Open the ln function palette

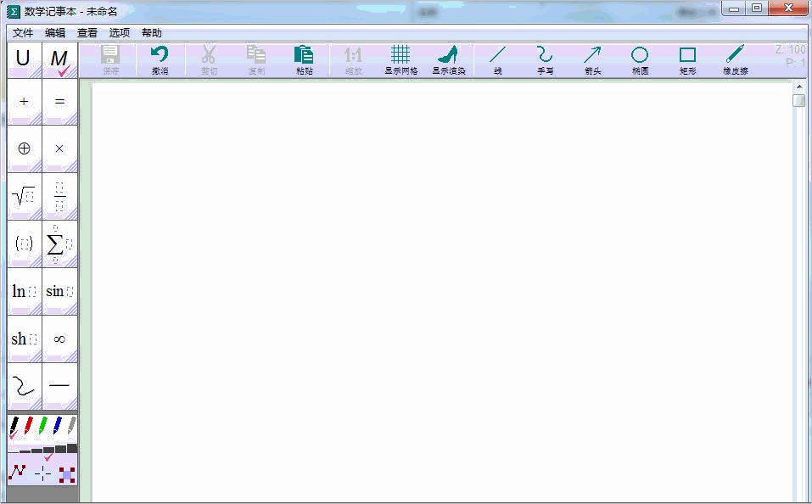24,292
